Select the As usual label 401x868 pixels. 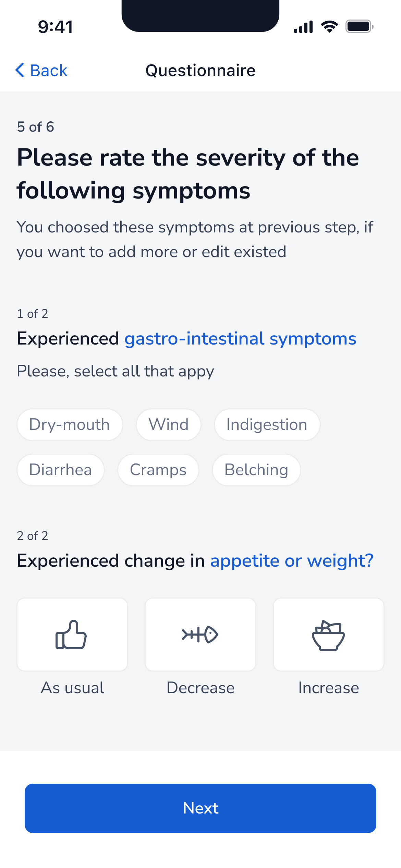pyautogui.click(x=72, y=688)
